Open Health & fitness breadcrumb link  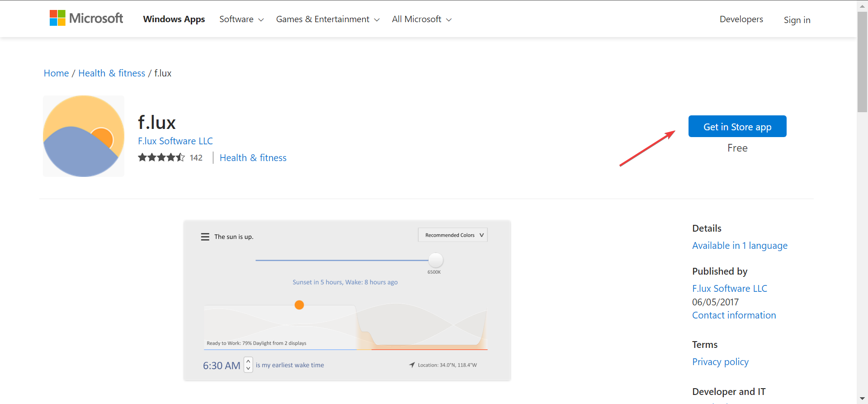click(x=112, y=73)
